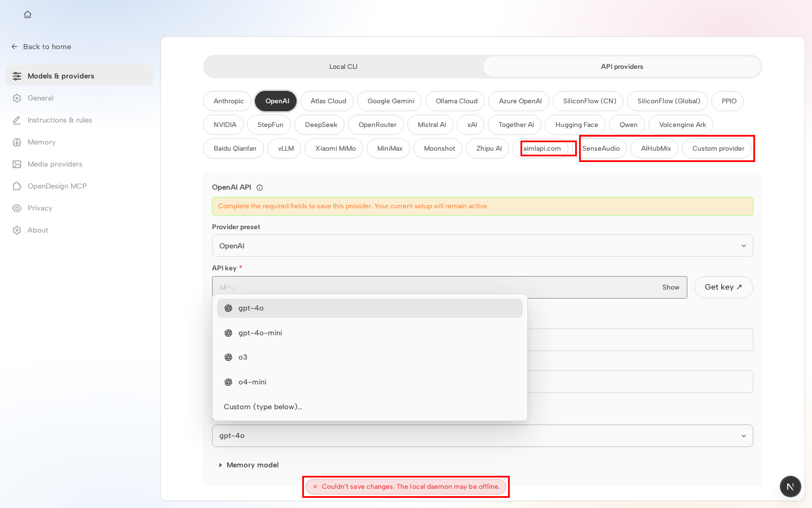812x508 pixels.
Task: Pick Google Gemini as provider
Action: [390, 101]
